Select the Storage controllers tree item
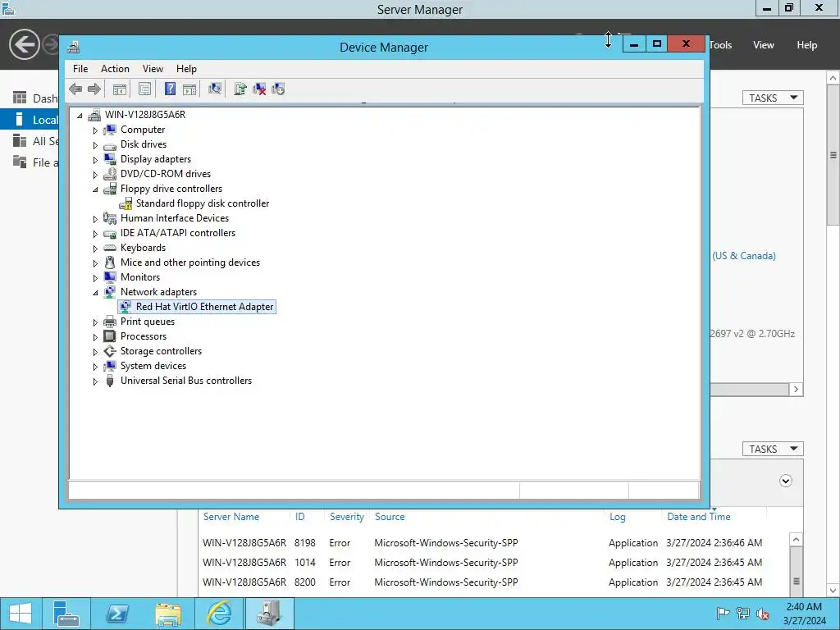 pyautogui.click(x=162, y=351)
